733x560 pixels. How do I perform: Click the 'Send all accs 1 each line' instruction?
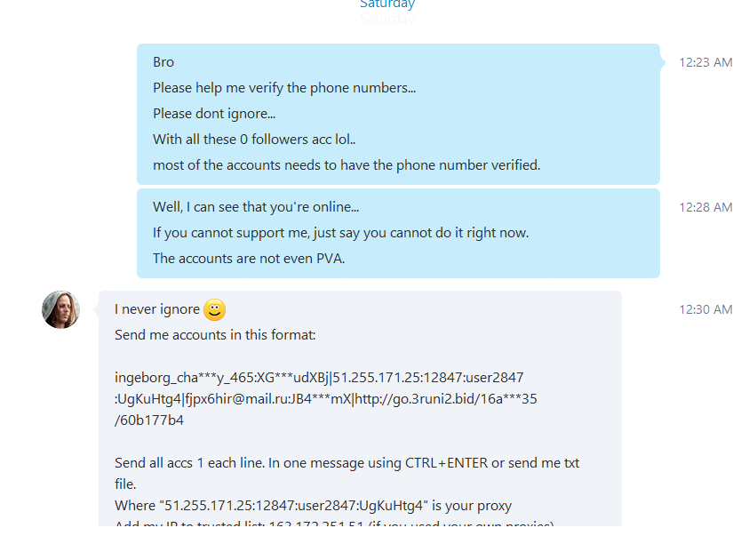[347, 474]
